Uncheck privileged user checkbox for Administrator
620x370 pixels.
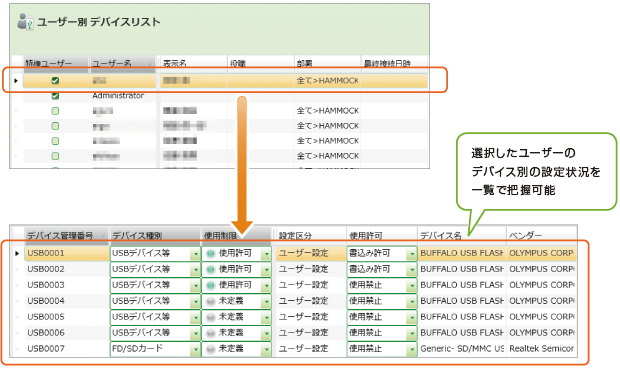[55, 96]
